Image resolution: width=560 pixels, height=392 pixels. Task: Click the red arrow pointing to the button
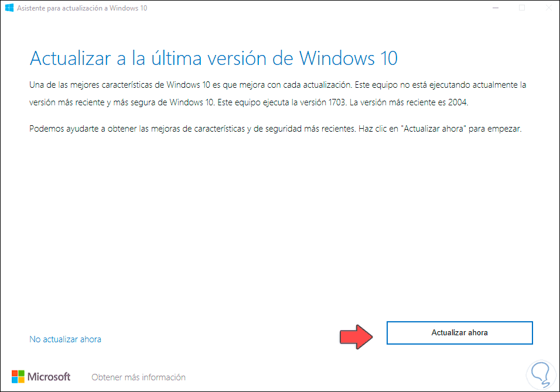point(356,336)
